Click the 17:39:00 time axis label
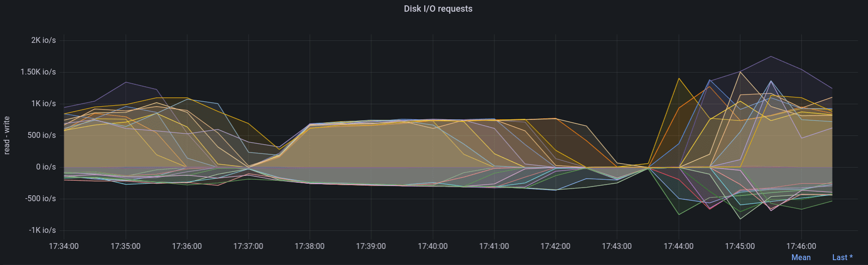 pyautogui.click(x=371, y=246)
